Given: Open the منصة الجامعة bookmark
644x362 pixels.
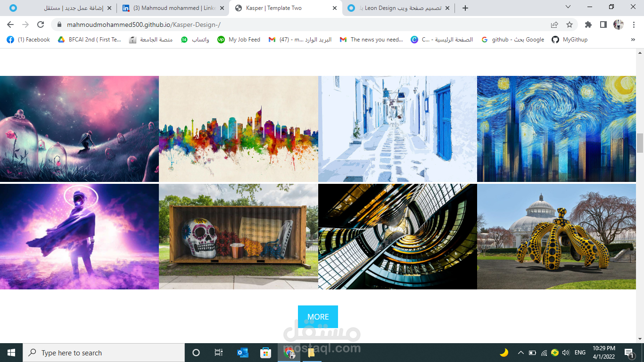Looking at the screenshot, I should [151, 40].
